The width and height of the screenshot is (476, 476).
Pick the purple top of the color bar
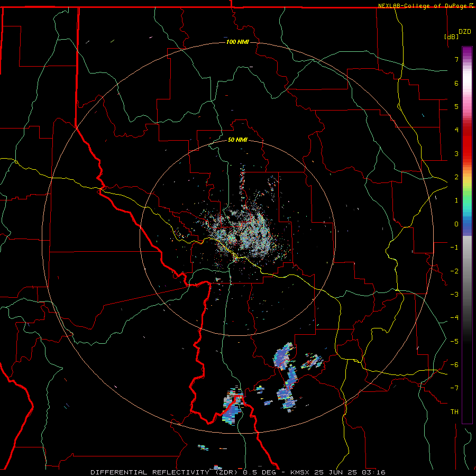pyautogui.click(x=467, y=51)
